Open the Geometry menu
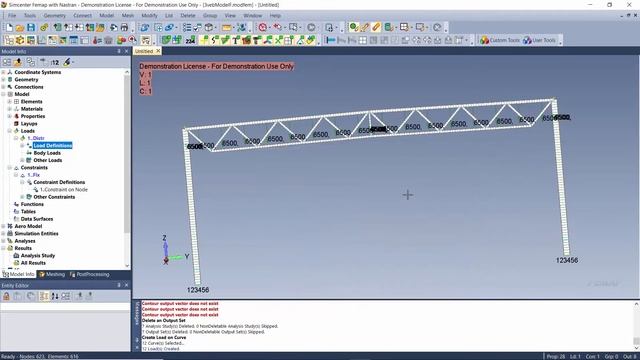This screenshot has width=640, height=360. (54, 16)
